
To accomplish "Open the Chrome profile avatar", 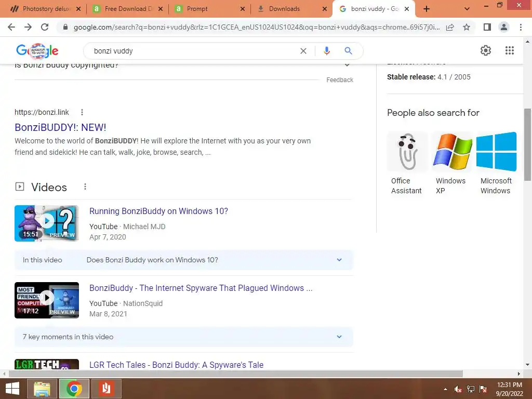I will (504, 27).
